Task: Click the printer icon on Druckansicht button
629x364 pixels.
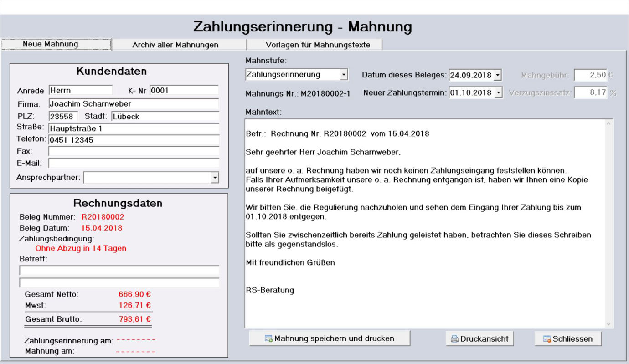Action: coord(454,339)
